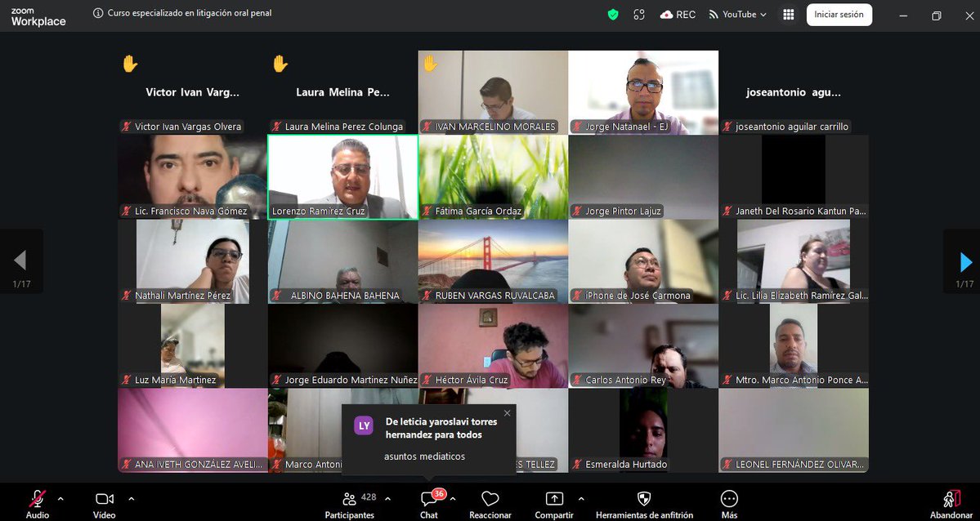Screen dimensions: 980x521
Task: Expand the share options caret
Action: [x=581, y=498]
